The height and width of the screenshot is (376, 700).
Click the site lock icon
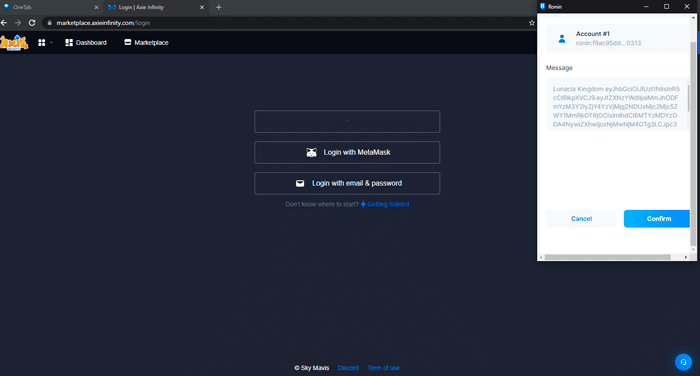click(x=50, y=23)
